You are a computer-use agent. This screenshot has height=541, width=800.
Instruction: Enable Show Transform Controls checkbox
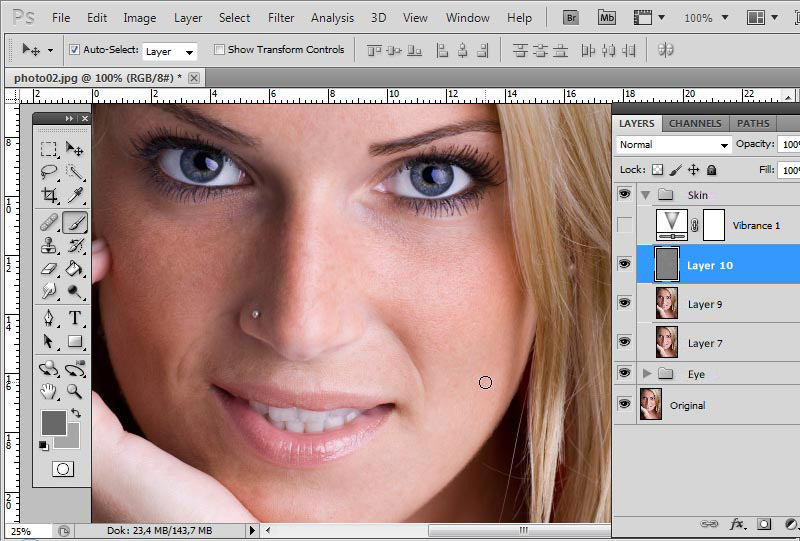[x=219, y=49]
